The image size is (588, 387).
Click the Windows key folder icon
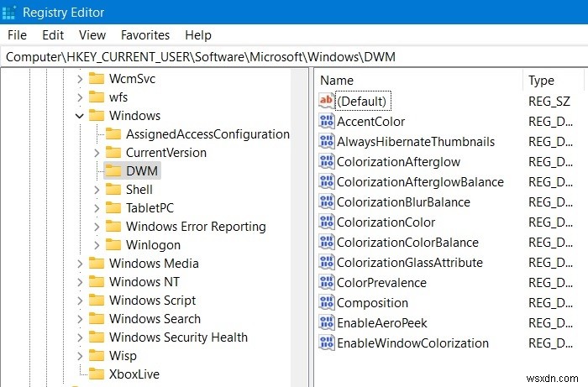click(x=97, y=115)
